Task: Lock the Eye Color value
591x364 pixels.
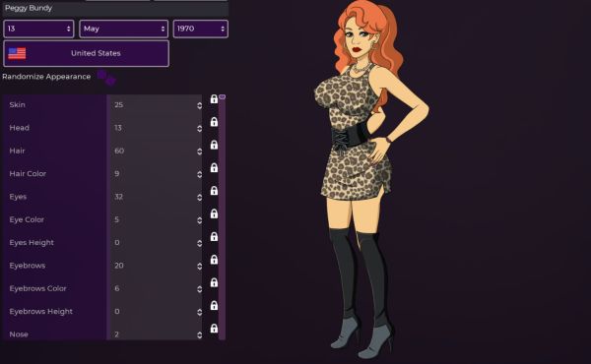Action: (x=214, y=213)
